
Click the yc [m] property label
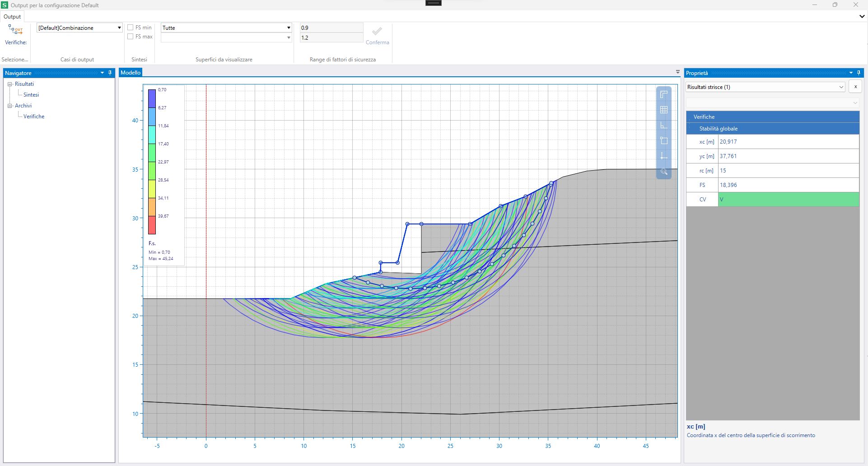click(707, 156)
